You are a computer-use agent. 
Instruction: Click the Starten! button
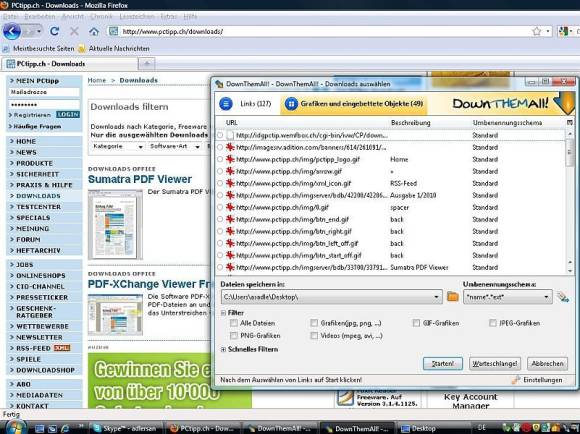(442, 363)
